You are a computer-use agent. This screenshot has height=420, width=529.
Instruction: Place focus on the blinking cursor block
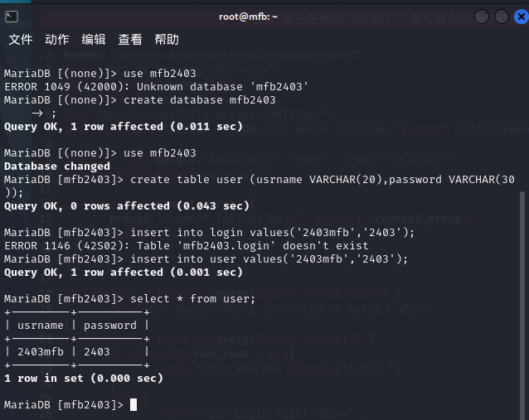click(x=133, y=404)
